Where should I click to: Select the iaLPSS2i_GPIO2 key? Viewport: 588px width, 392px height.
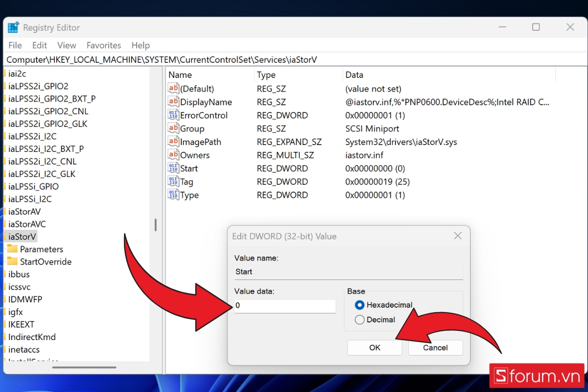[x=38, y=86]
